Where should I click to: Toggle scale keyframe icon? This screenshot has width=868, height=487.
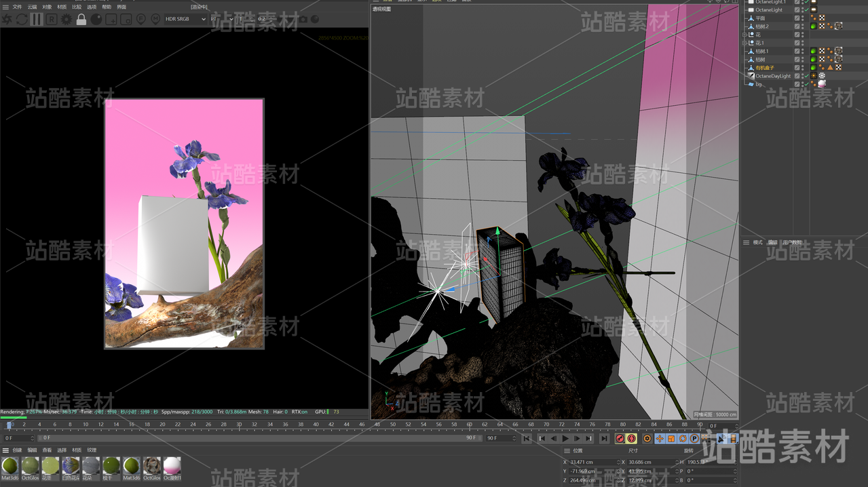pos(671,439)
